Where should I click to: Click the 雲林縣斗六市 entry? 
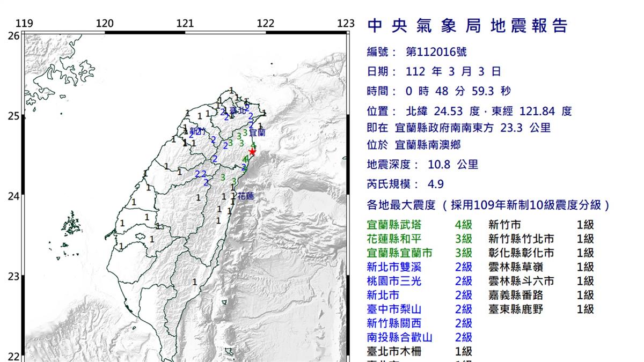541,281
